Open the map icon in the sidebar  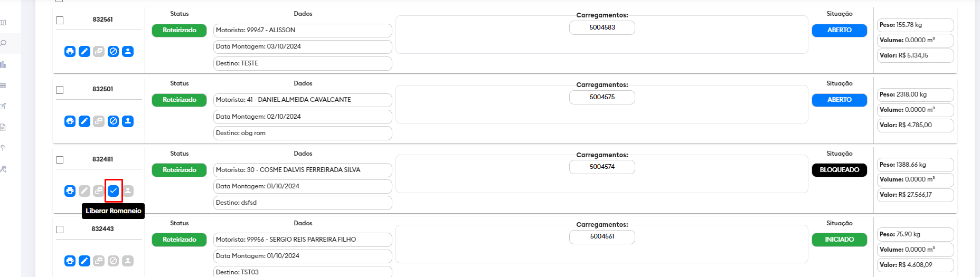(x=3, y=23)
